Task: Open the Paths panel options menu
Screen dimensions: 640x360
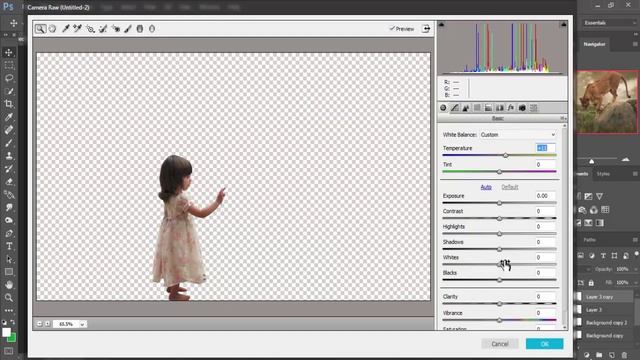Action: (x=635, y=240)
